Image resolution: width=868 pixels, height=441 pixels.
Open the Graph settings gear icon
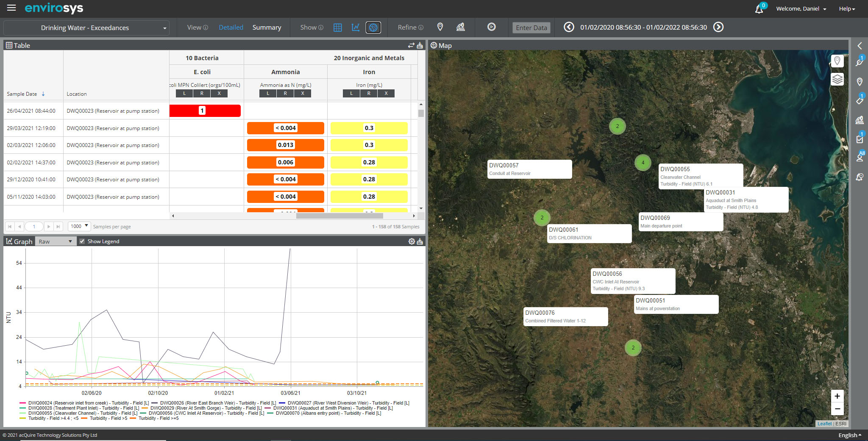pyautogui.click(x=411, y=241)
